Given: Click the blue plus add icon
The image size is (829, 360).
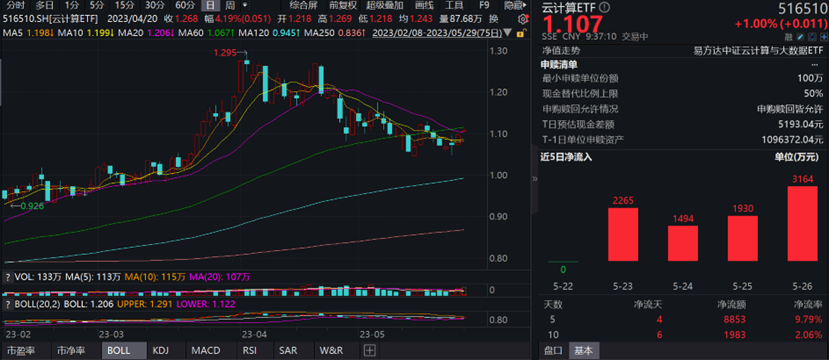Looking at the screenshot, I should tap(824, 37).
